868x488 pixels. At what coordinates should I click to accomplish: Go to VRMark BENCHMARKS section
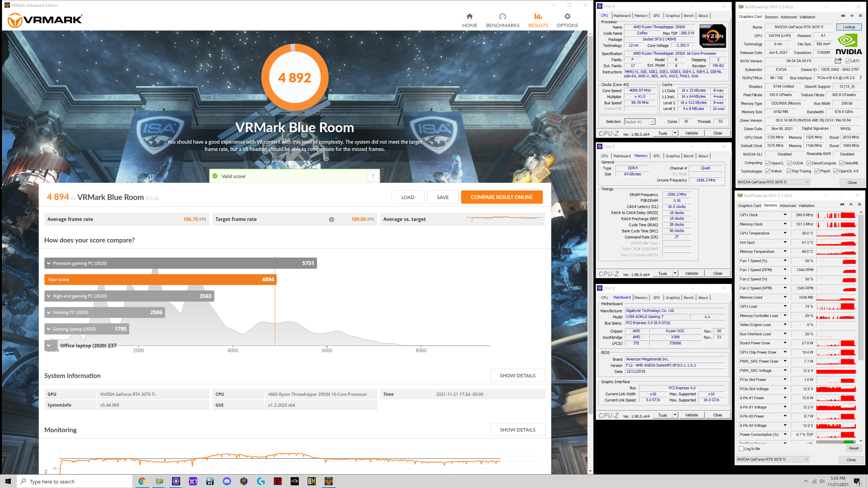coord(502,21)
